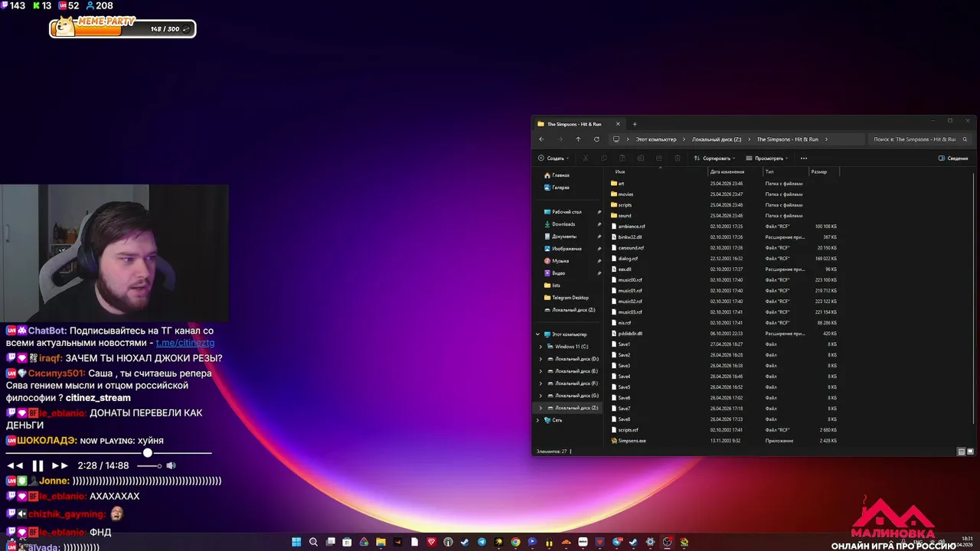Open Windows taskbar search
Screen dimensions: 980x551
(x=313, y=543)
